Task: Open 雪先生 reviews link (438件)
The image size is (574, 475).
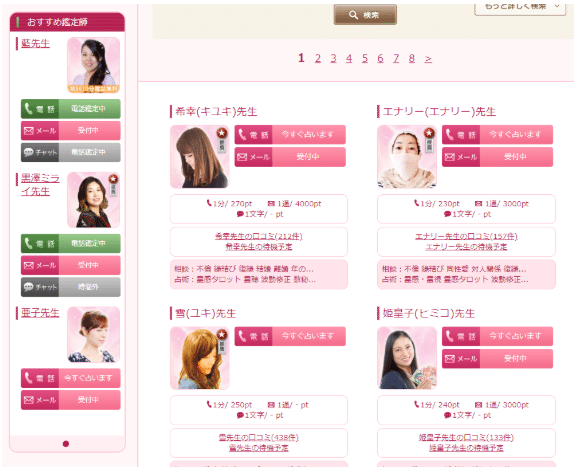Action: 258,438
